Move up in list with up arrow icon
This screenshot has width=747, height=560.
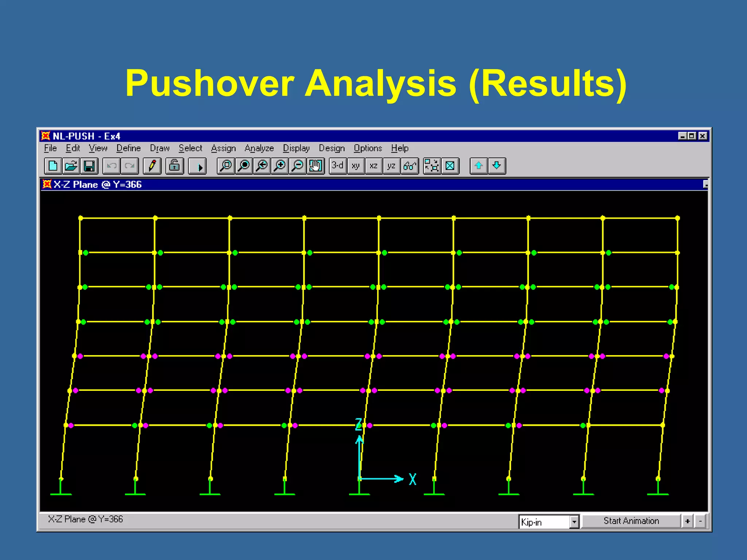[x=479, y=166]
